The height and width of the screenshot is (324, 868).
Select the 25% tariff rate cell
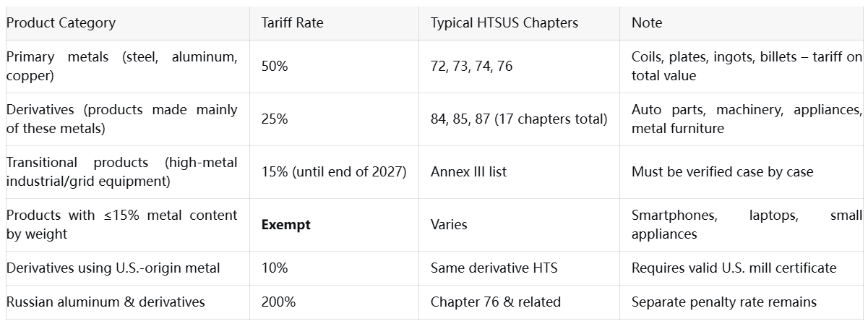pos(275,119)
